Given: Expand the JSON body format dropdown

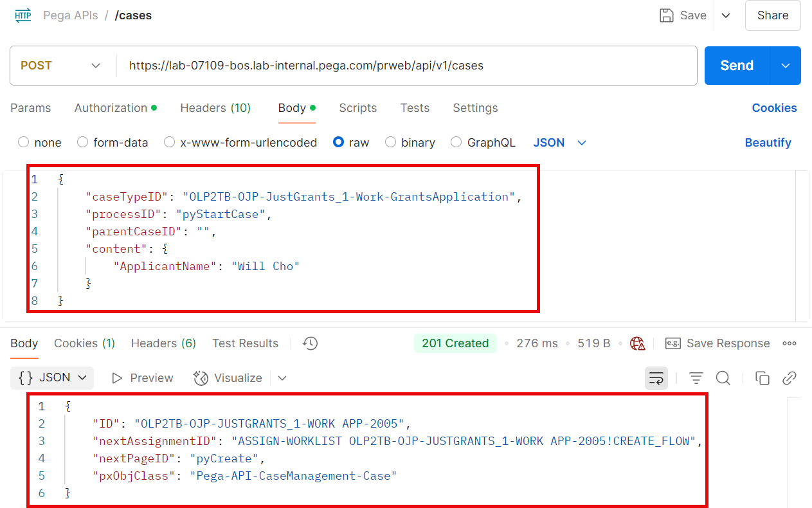Looking at the screenshot, I should point(560,143).
